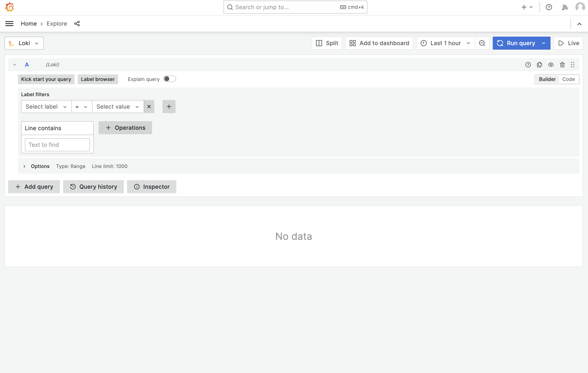Share the Explore view via share icon
The height and width of the screenshot is (373, 588).
coord(77,24)
